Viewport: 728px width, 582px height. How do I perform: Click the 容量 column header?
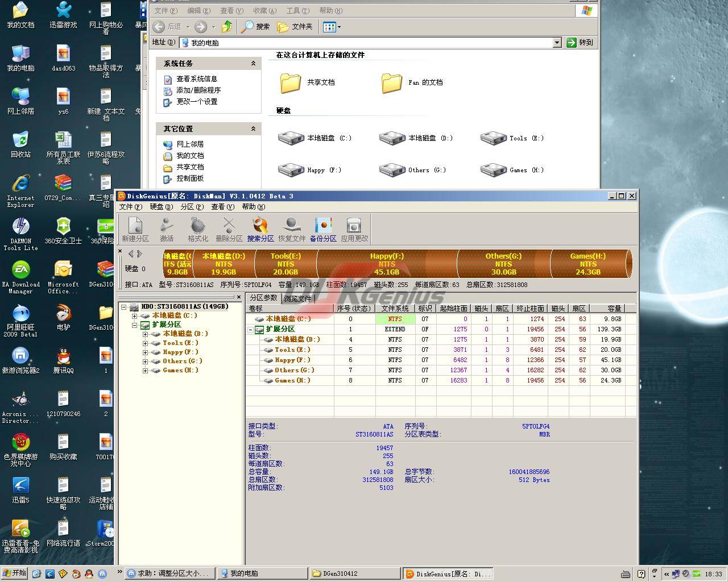[x=607, y=308]
